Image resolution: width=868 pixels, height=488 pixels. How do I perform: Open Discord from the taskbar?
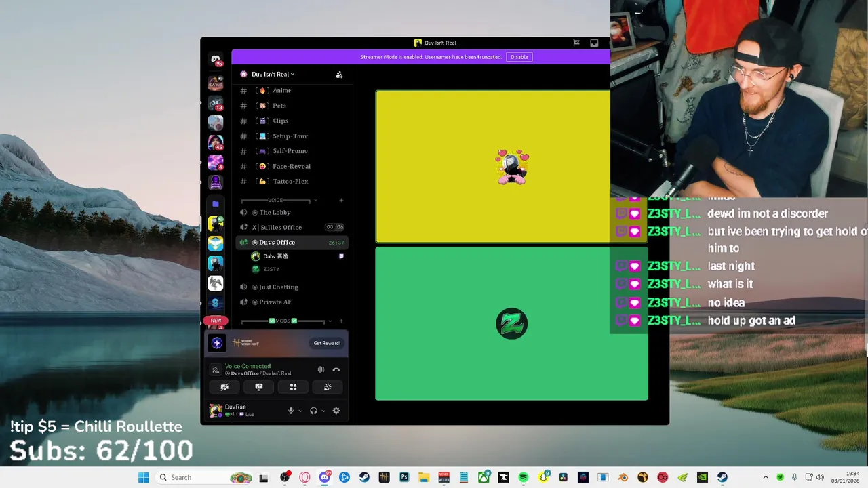(324, 477)
